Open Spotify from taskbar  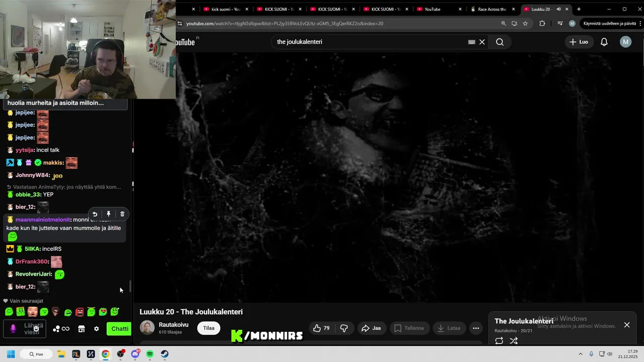tap(150, 354)
